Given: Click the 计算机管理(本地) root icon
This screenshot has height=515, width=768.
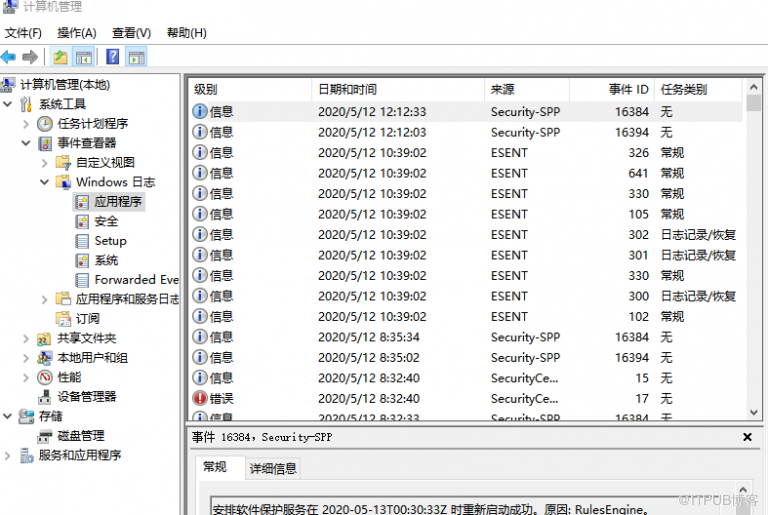Looking at the screenshot, I should (x=7, y=85).
